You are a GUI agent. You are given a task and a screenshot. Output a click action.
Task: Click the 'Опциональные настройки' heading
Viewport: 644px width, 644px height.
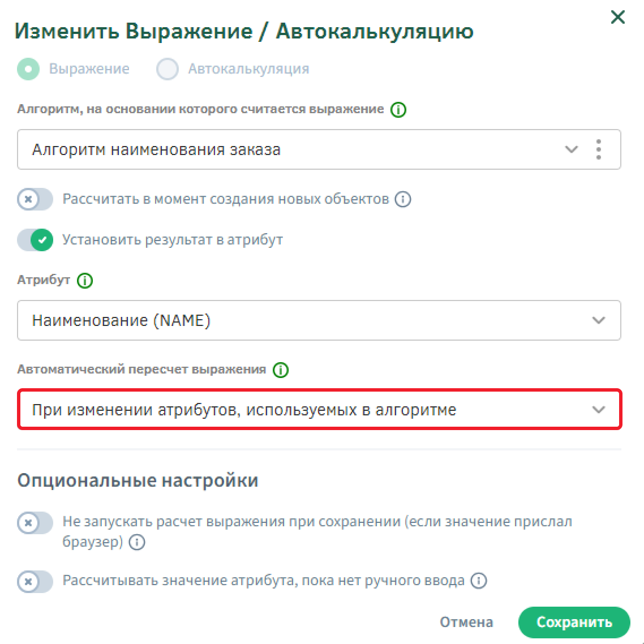(x=138, y=480)
